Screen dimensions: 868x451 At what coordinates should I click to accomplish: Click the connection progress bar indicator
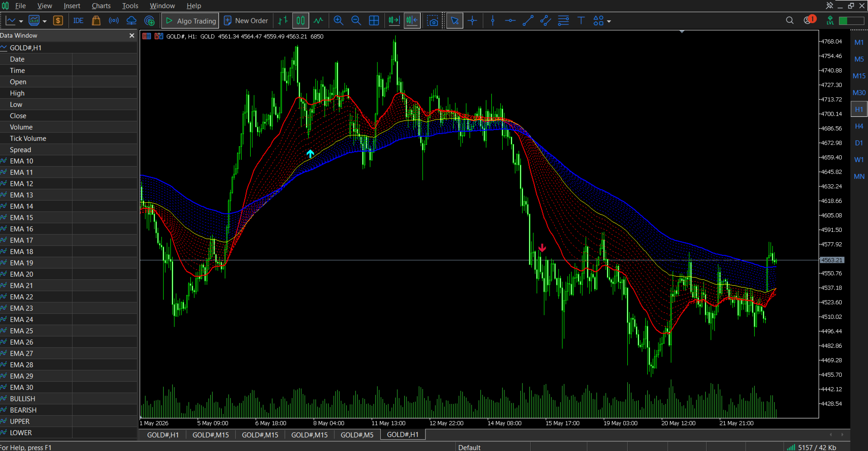[x=851, y=21]
